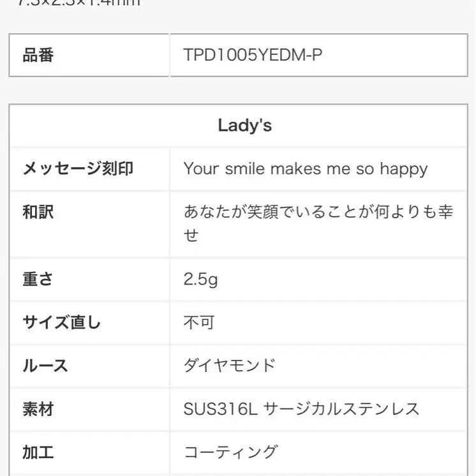
Task: Click the text Your smile makes me so happy
Action: pyautogui.click(x=306, y=169)
